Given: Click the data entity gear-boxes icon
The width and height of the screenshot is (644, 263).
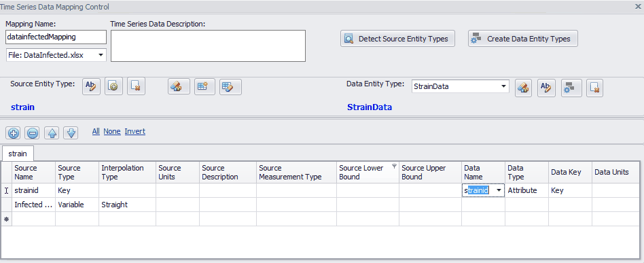Looking at the screenshot, I should pos(571,87).
